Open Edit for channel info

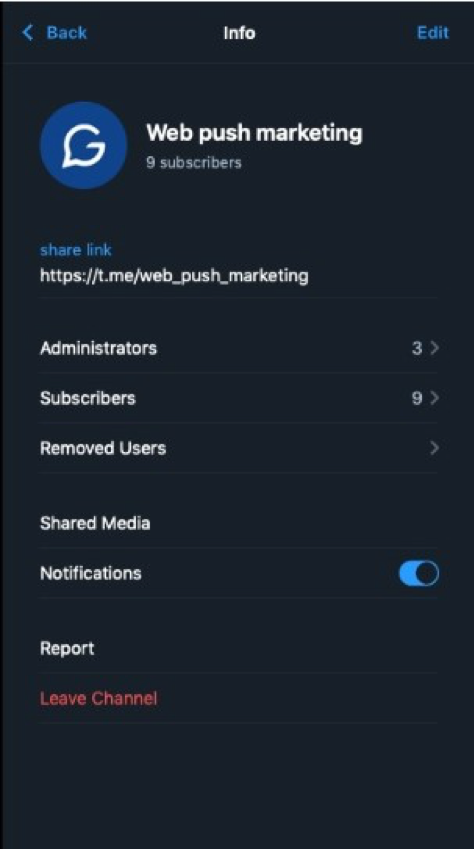[433, 33]
